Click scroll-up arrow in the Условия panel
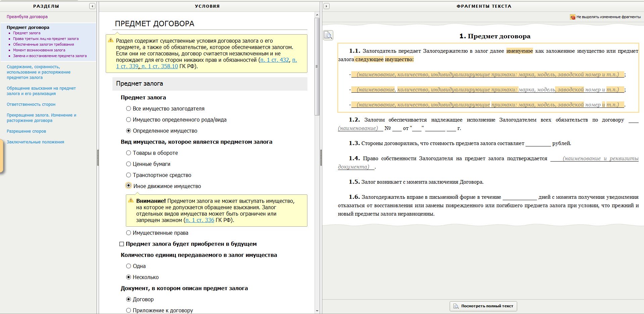The height and width of the screenshot is (314, 644). point(317,15)
